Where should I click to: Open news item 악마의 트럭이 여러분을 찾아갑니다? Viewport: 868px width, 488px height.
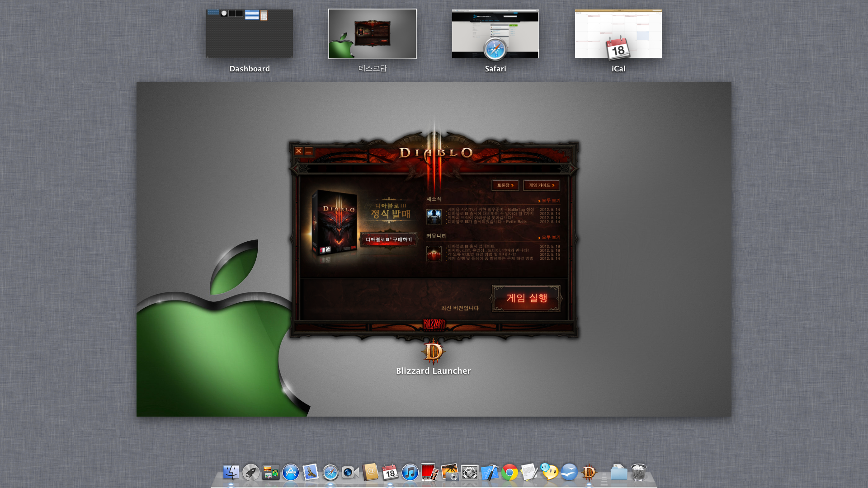481,218
